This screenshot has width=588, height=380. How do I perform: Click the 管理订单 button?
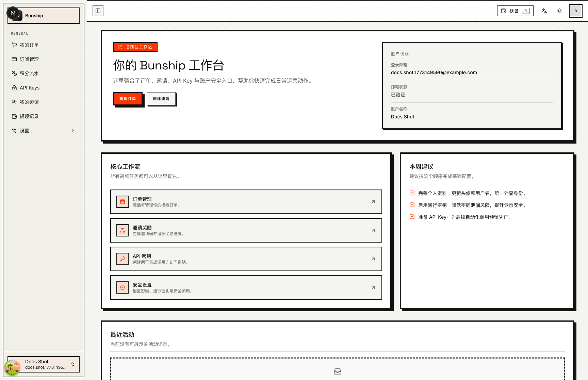128,98
